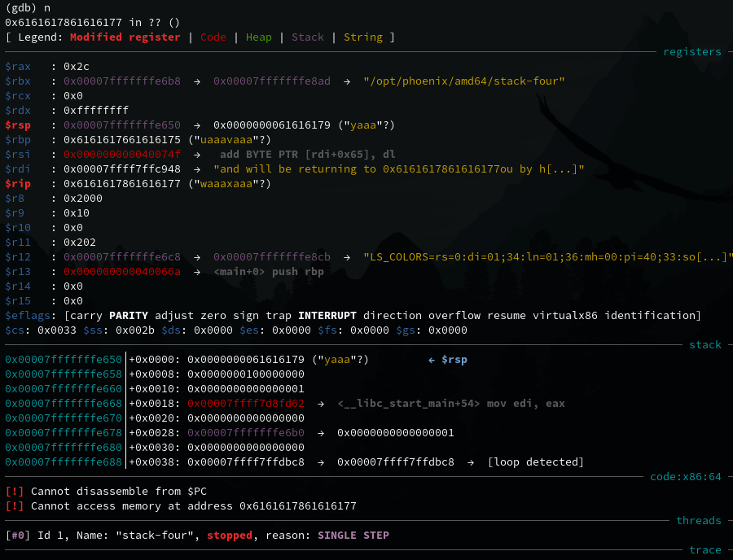The width and height of the screenshot is (733, 560).
Task: Click the "trace" section header
Action: tap(704, 549)
